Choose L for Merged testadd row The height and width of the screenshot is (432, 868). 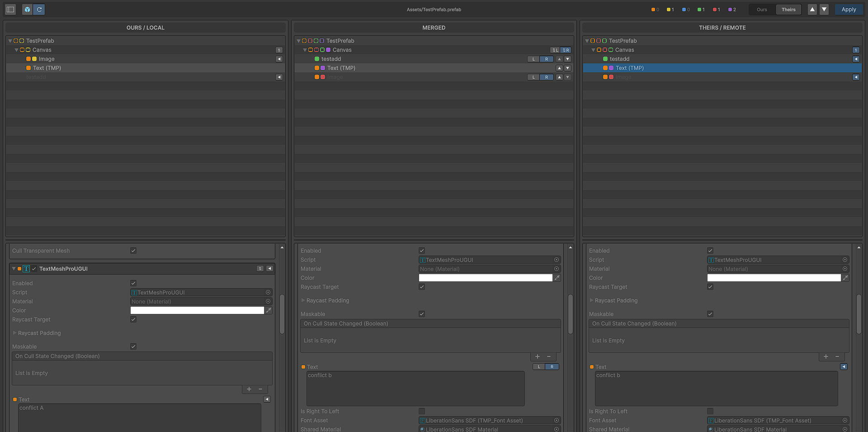[533, 59]
